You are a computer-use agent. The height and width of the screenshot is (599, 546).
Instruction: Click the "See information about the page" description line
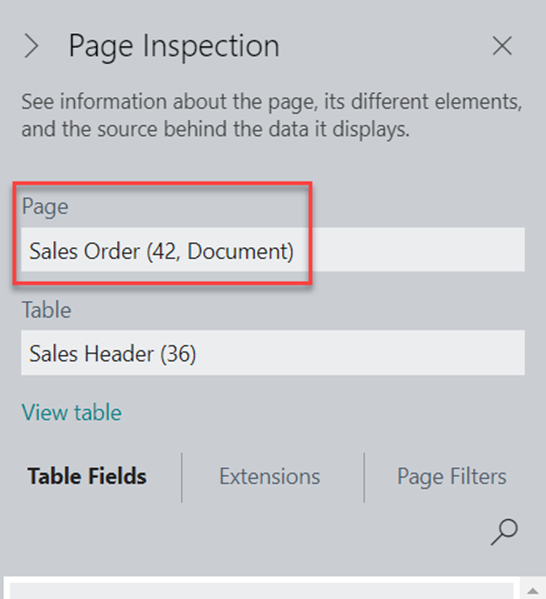pos(272,102)
